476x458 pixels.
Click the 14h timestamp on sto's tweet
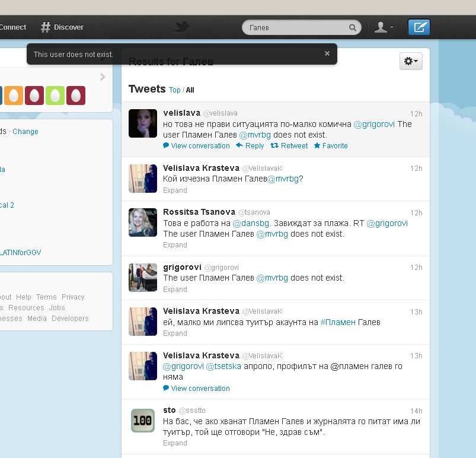coord(416,411)
